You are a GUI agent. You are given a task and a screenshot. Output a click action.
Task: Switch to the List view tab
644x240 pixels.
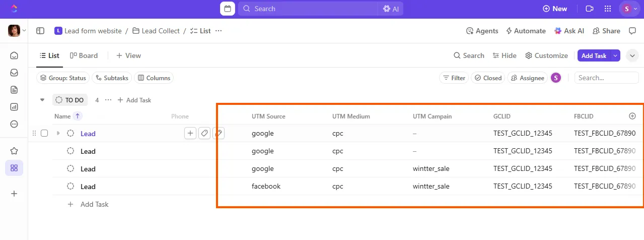49,55
